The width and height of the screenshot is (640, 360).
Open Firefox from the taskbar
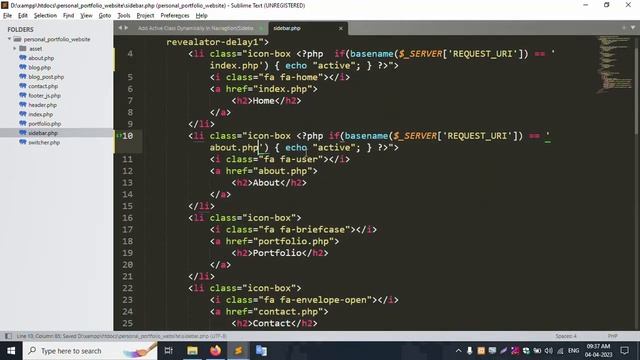(x=216, y=351)
